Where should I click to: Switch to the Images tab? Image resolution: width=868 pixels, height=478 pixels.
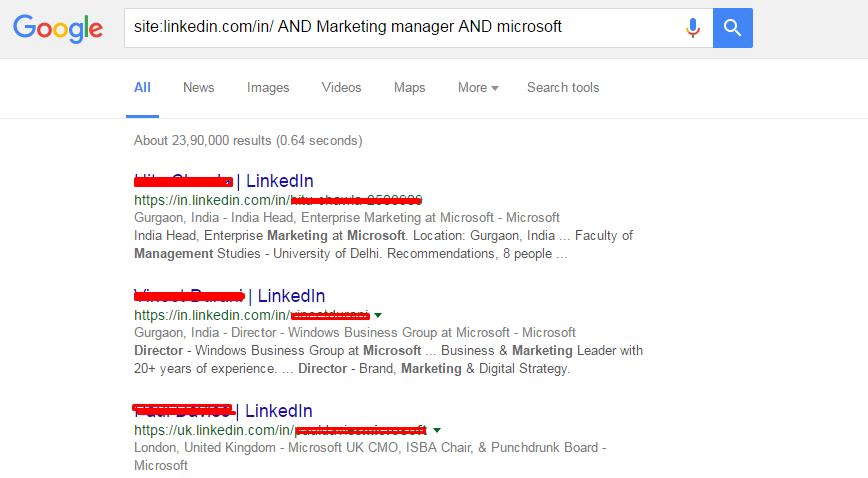pyautogui.click(x=268, y=88)
